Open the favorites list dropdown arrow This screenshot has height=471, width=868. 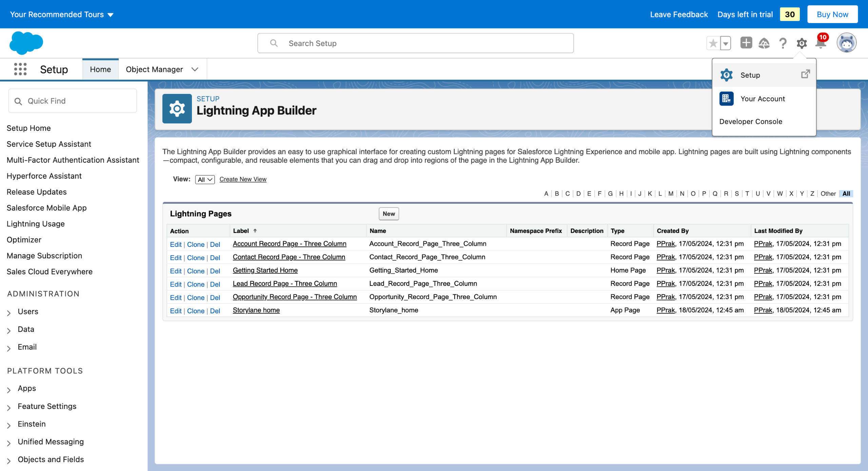(726, 43)
